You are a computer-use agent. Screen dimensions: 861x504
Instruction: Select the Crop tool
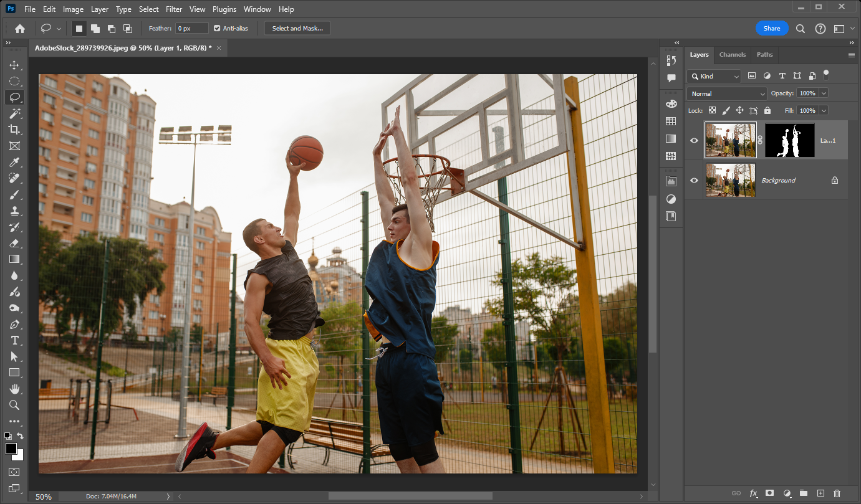click(15, 130)
